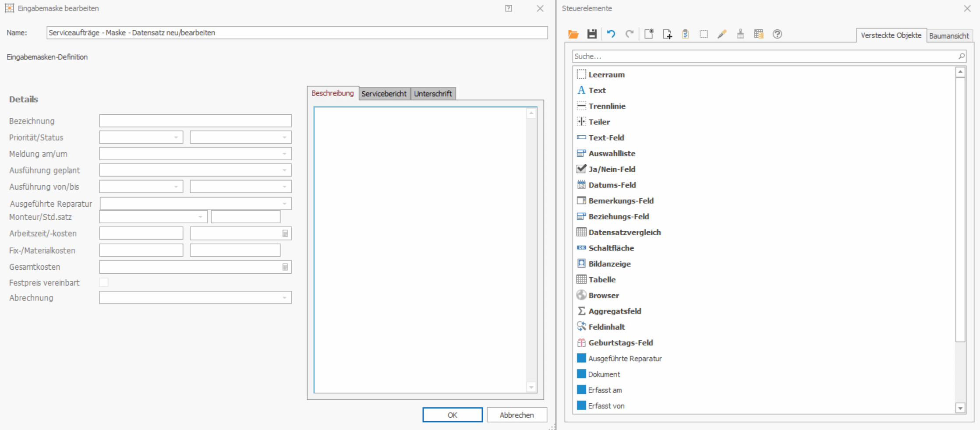Click the help icon in the Eingabemaske title bar
Viewport: 980px width, 430px height.
(x=509, y=8)
